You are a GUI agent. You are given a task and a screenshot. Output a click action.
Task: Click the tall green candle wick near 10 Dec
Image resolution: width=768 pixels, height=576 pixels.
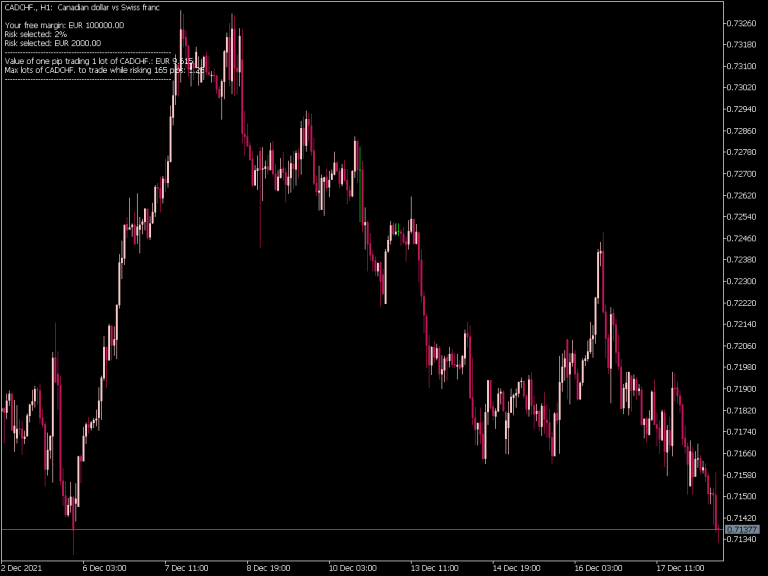click(360, 184)
